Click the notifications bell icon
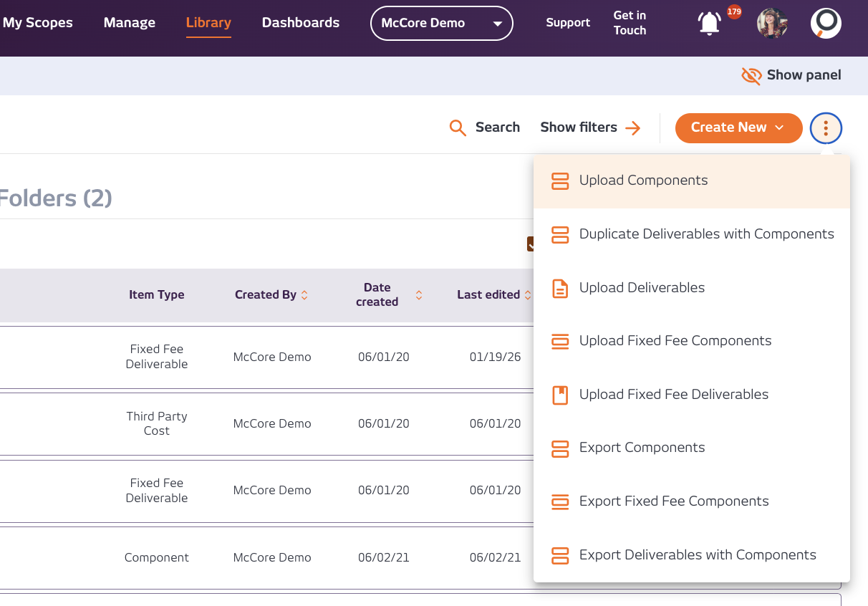 coord(710,24)
